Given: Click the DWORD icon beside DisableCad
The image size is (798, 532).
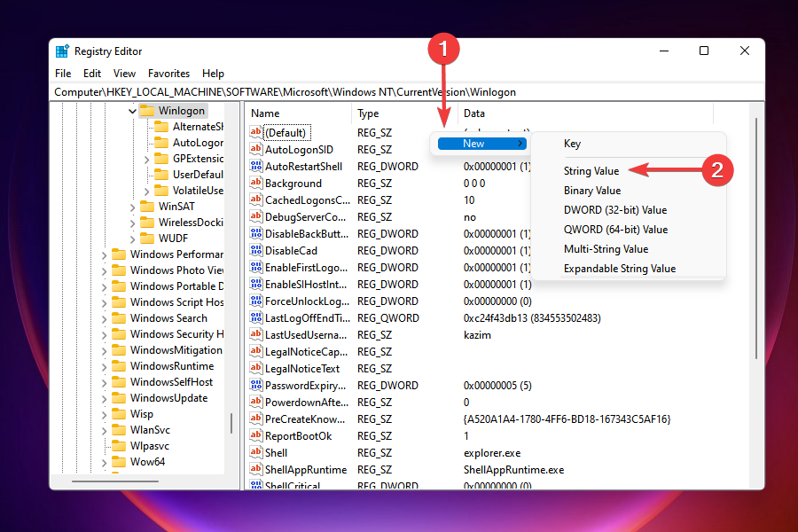Looking at the screenshot, I should [255, 250].
